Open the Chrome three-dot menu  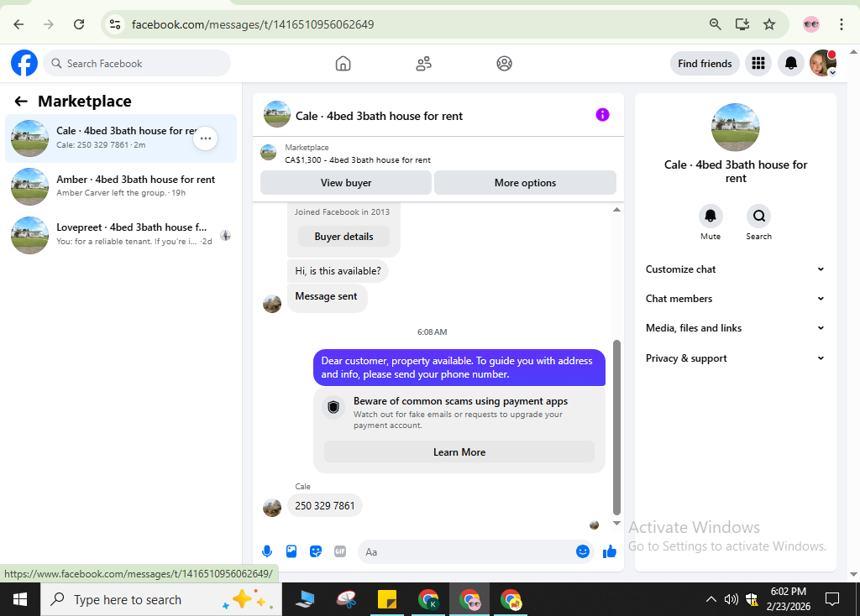(x=841, y=24)
